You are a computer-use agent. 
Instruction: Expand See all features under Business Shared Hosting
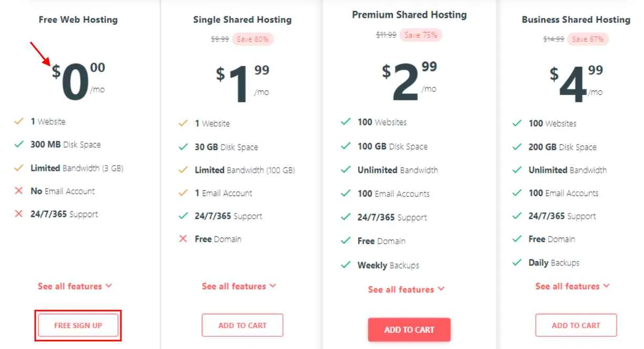click(573, 286)
